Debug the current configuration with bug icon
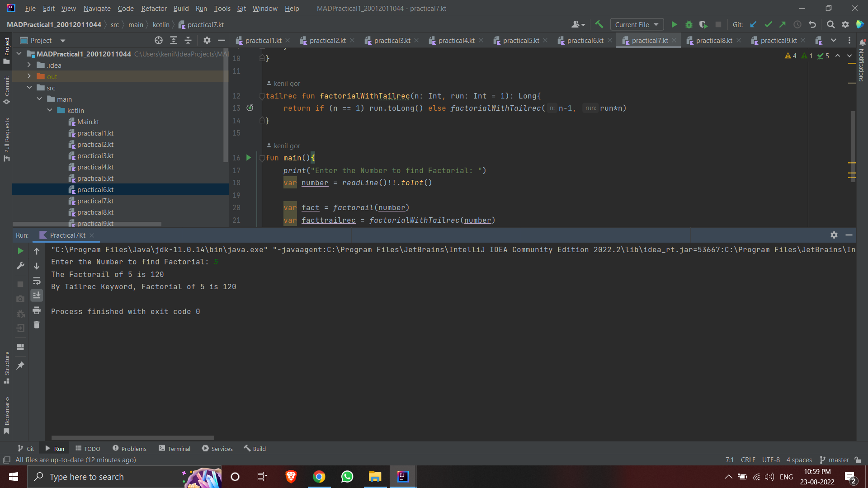 689,24
